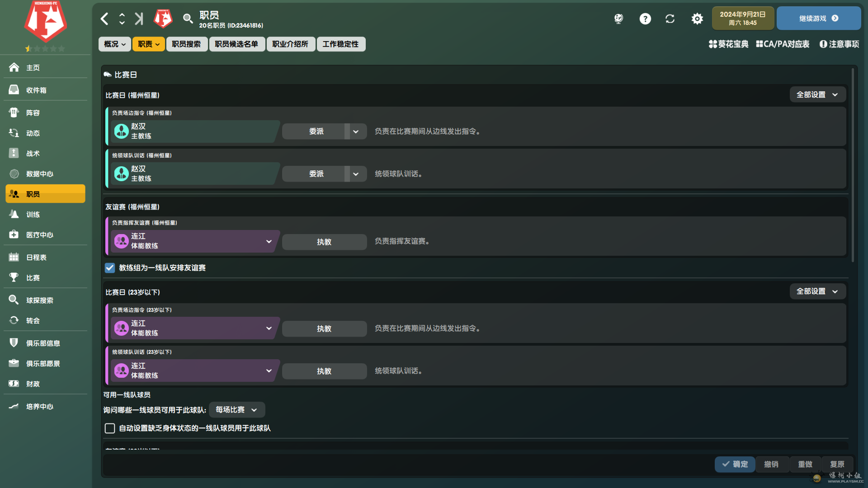
Task: Click the back navigation arrow
Action: click(x=104, y=19)
